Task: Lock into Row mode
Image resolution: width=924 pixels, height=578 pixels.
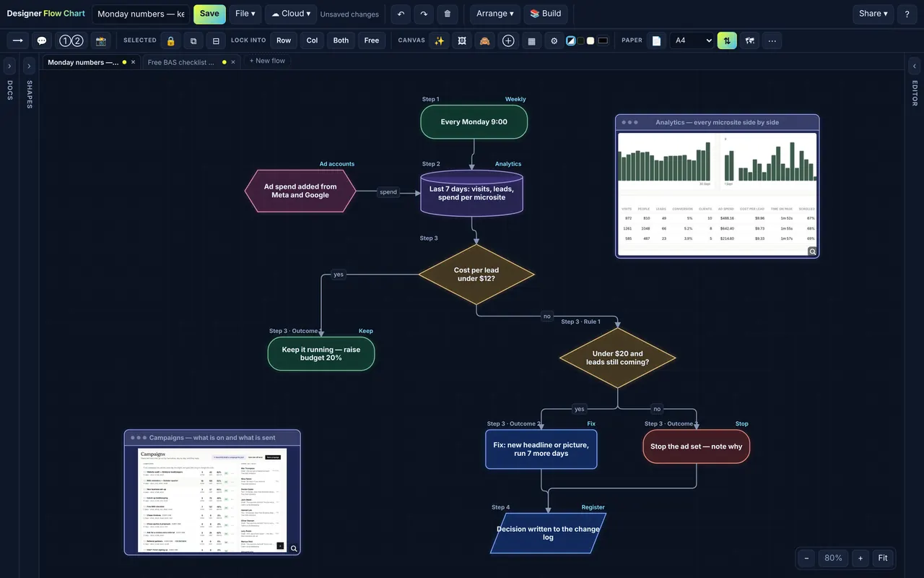Action: click(x=284, y=40)
